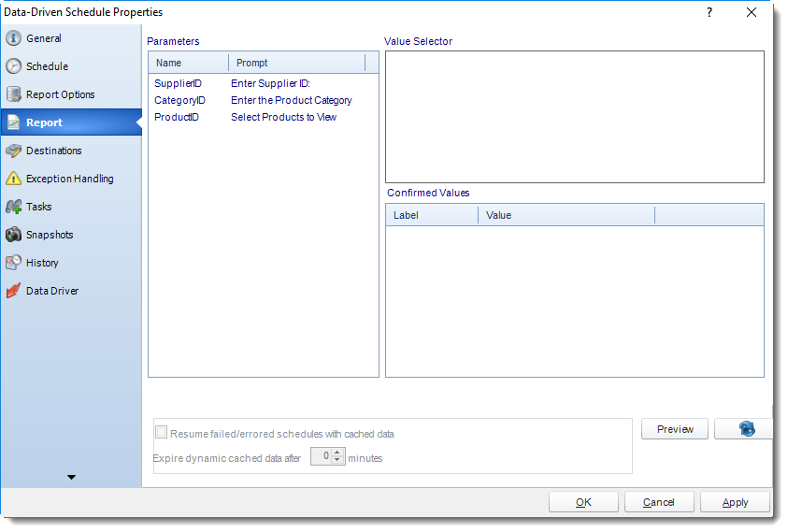The width and height of the screenshot is (788, 532).
Task: Select the SupplierID parameter row
Action: click(x=264, y=83)
